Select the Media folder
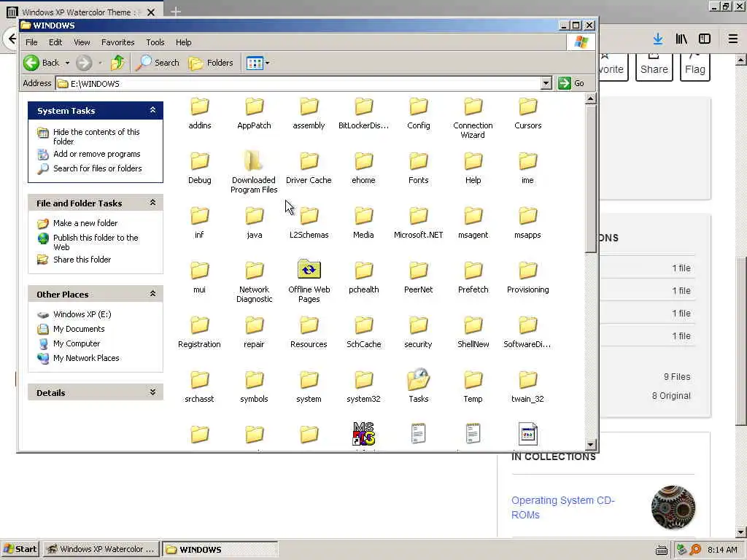This screenshot has width=747, height=560. coord(363,223)
